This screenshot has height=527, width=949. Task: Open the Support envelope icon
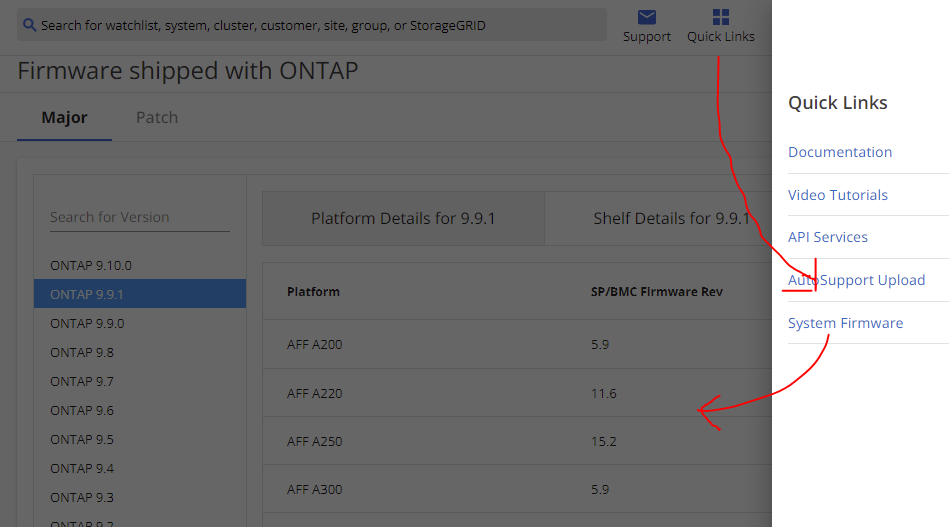646,17
